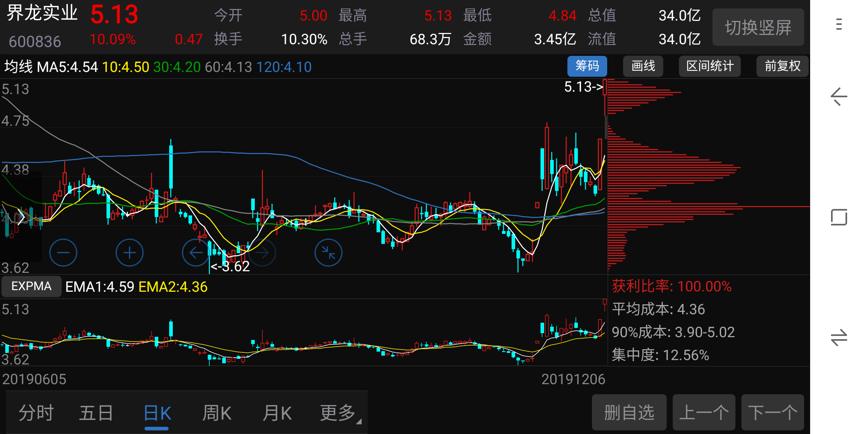Tap the start date 20190605
Image resolution: width=868 pixels, height=434 pixels.
click(x=34, y=379)
